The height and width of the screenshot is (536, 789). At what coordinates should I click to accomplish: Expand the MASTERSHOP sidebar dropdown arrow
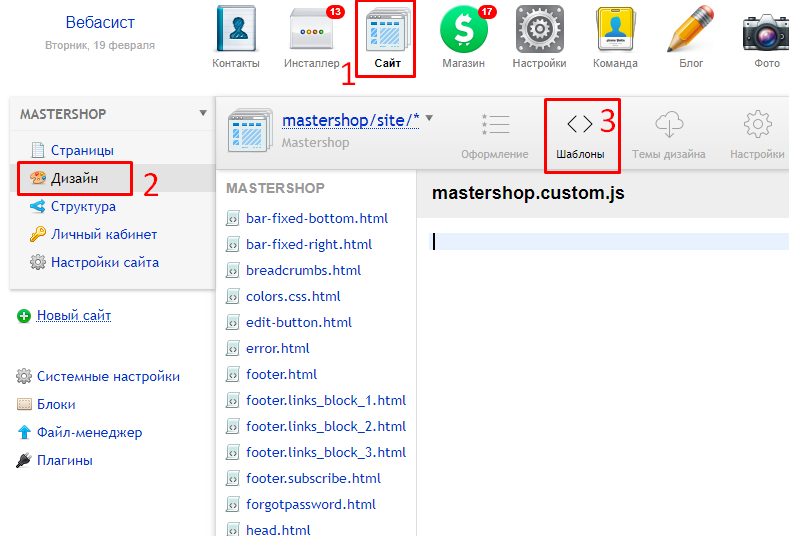tap(203, 113)
